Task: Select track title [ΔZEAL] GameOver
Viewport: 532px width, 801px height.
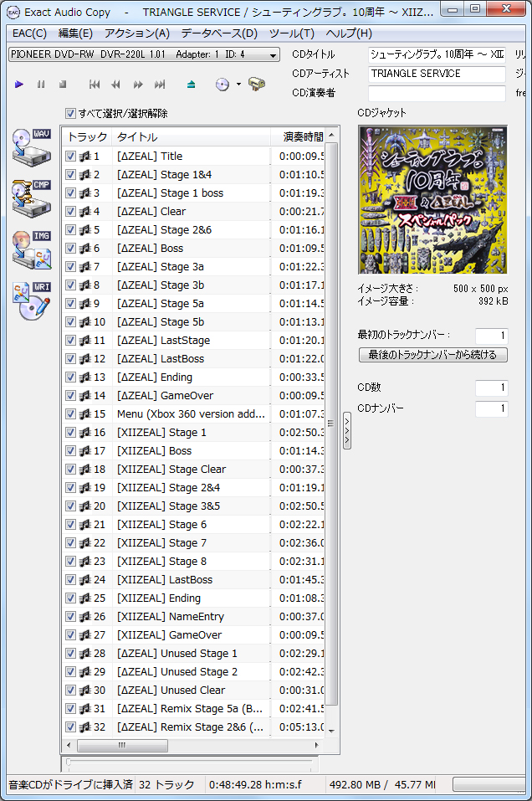Action: [166, 396]
